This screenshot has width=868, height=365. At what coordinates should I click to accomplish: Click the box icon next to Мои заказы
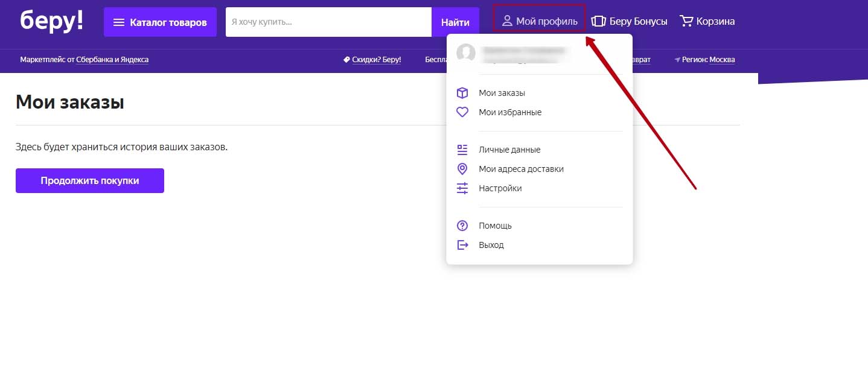(462, 93)
